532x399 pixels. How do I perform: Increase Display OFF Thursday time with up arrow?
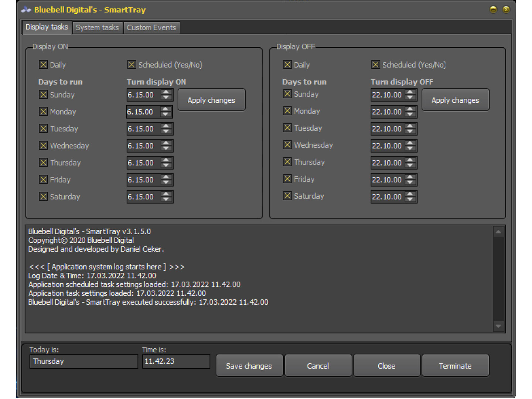410,160
